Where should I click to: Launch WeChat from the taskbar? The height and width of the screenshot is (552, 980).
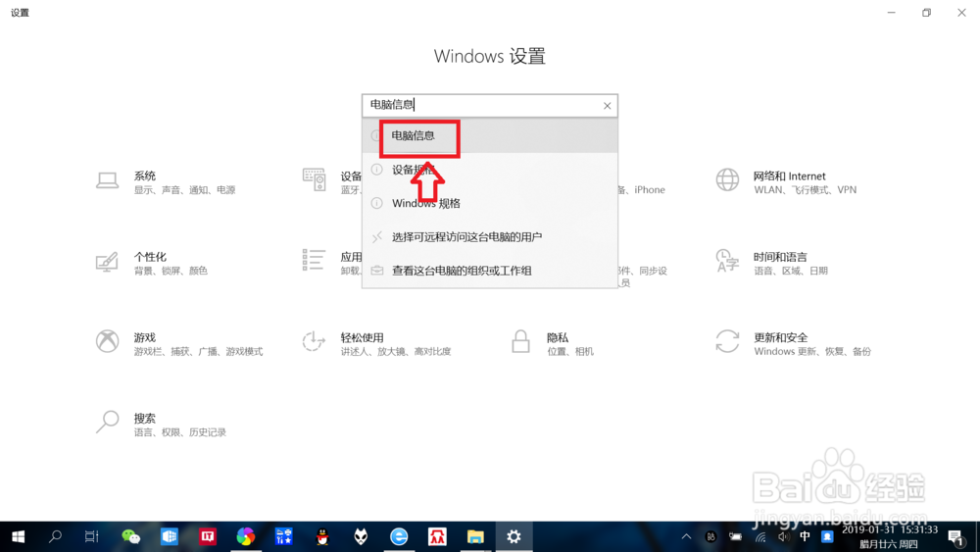(130, 536)
